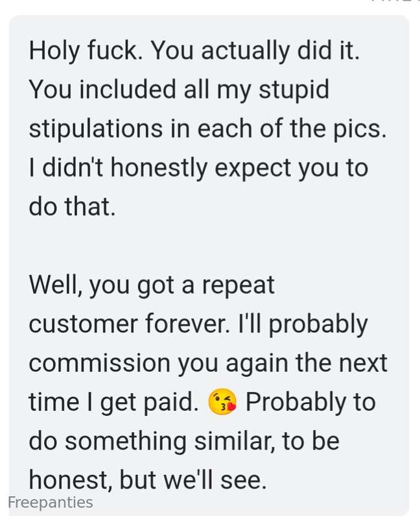Select the word "stipulations"
The image size is (420, 519).
point(98,128)
